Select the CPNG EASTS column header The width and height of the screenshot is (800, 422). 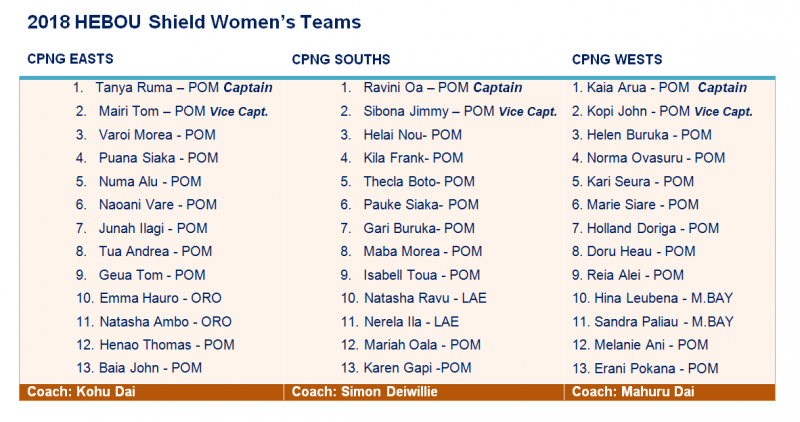[70, 60]
